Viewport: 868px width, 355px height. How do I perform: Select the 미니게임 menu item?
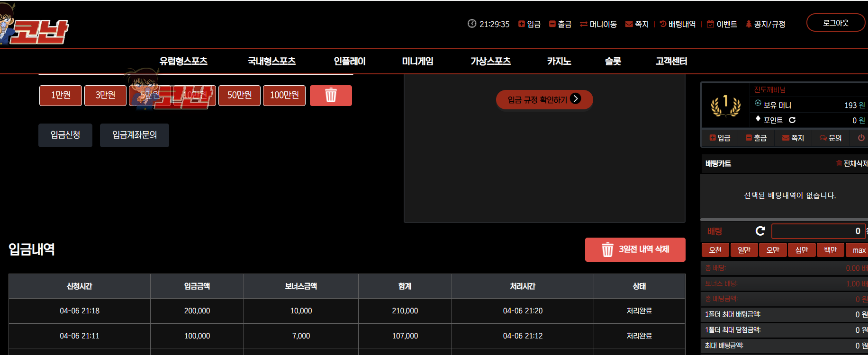(417, 61)
